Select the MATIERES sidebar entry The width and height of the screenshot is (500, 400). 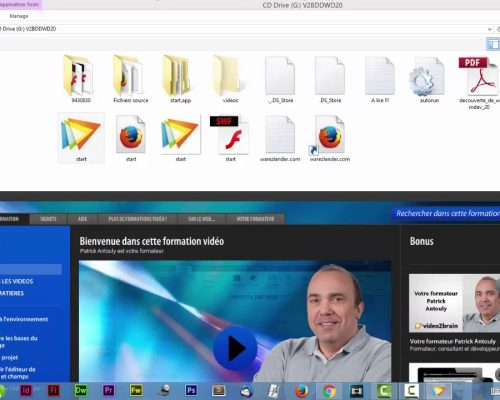[x=12, y=293]
